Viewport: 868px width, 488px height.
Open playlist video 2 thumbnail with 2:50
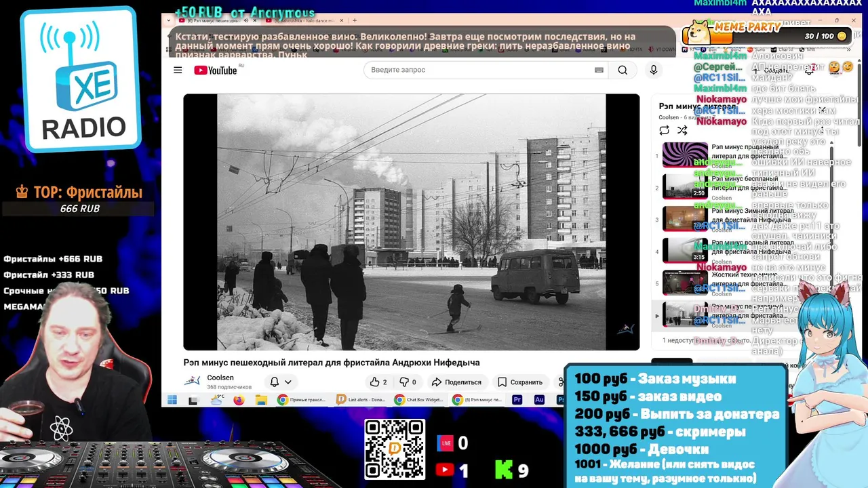pos(685,186)
